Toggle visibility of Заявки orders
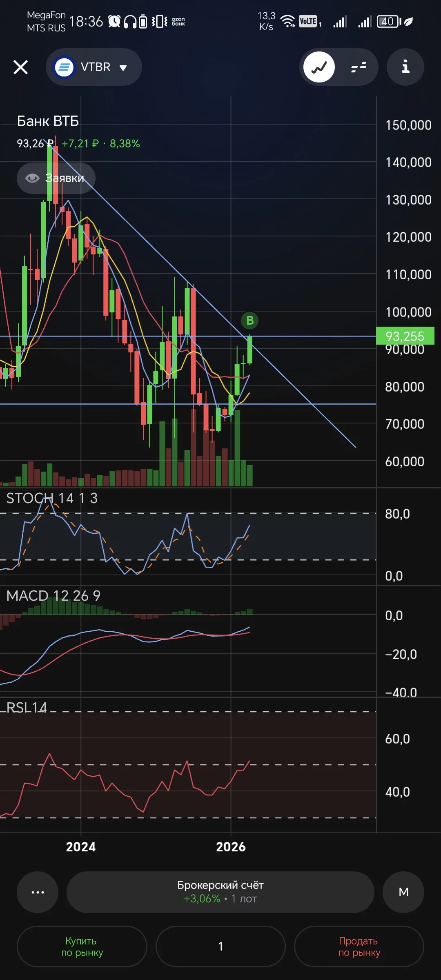 tap(56, 178)
